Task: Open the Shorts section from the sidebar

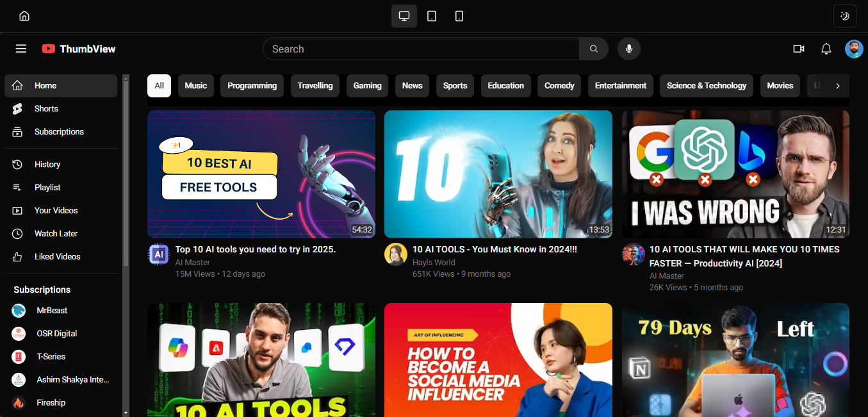Action: coord(45,108)
